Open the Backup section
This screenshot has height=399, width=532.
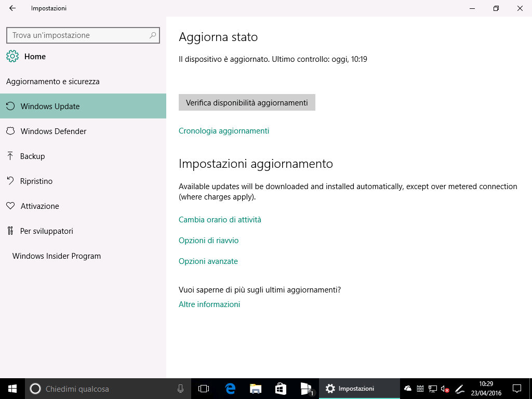[x=83, y=156]
